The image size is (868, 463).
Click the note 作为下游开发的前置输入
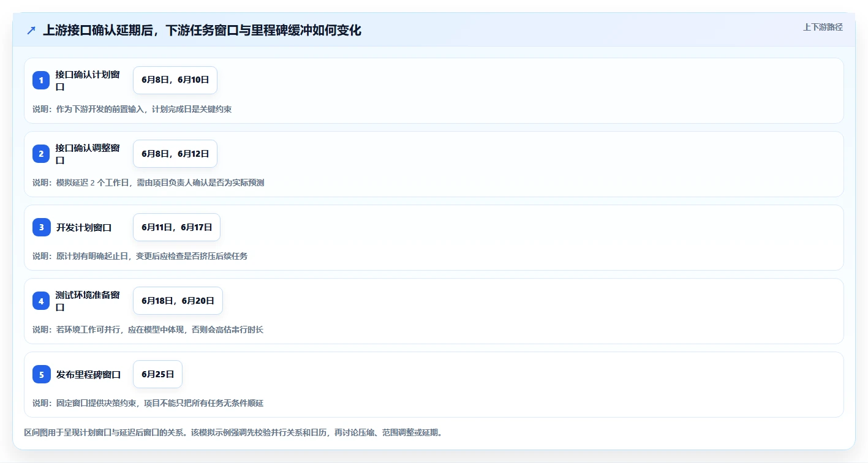coord(132,109)
